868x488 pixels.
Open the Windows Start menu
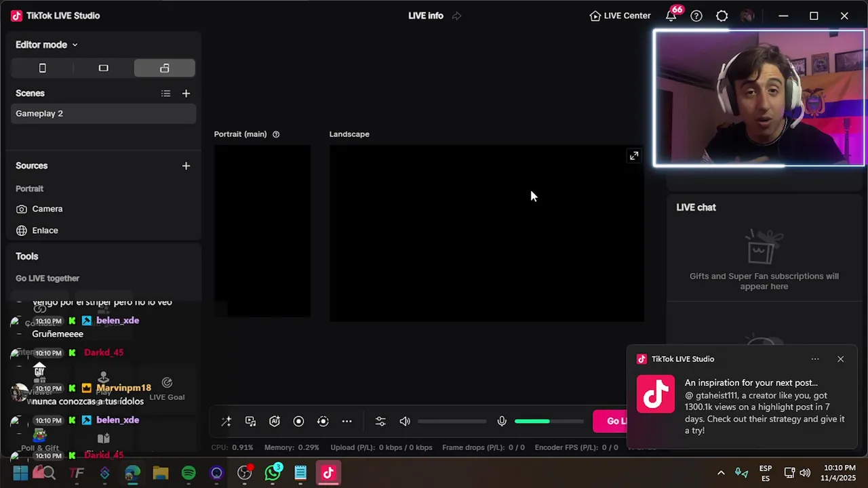(20, 472)
